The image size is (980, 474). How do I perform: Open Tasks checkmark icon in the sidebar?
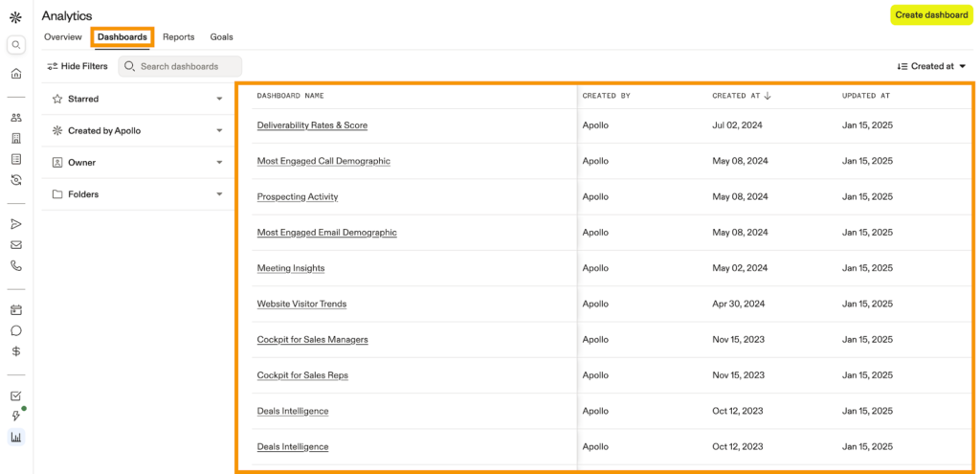(16, 395)
